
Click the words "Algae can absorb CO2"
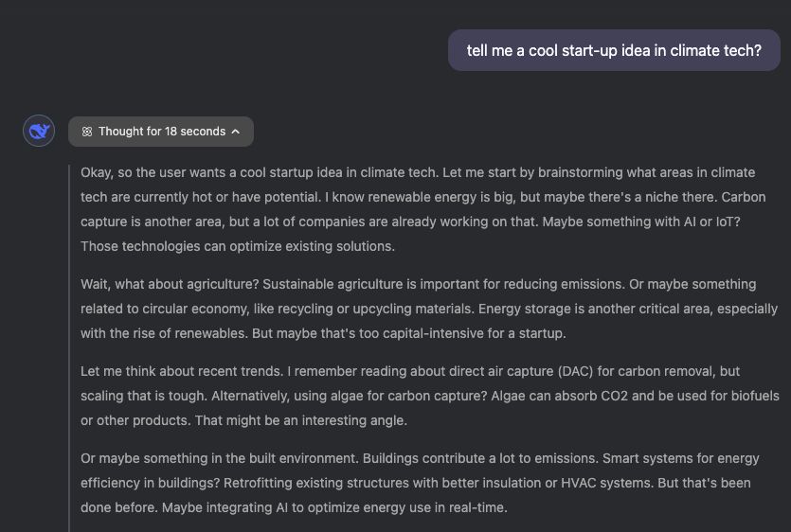[512, 396]
